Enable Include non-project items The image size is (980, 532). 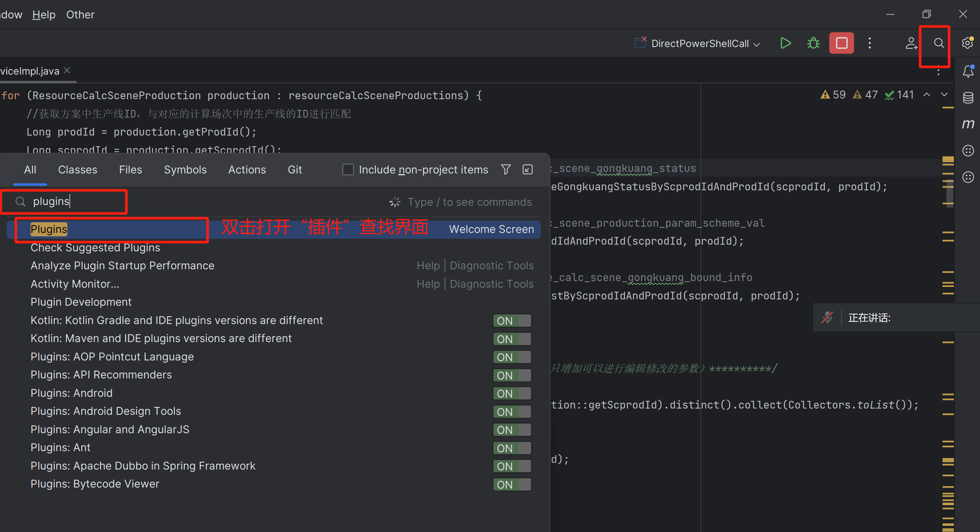click(x=348, y=169)
